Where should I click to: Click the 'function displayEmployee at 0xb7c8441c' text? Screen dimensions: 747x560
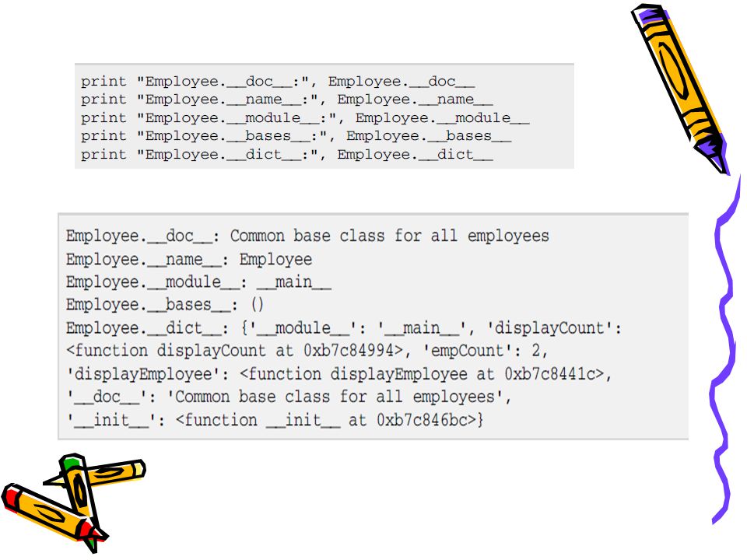(x=422, y=374)
